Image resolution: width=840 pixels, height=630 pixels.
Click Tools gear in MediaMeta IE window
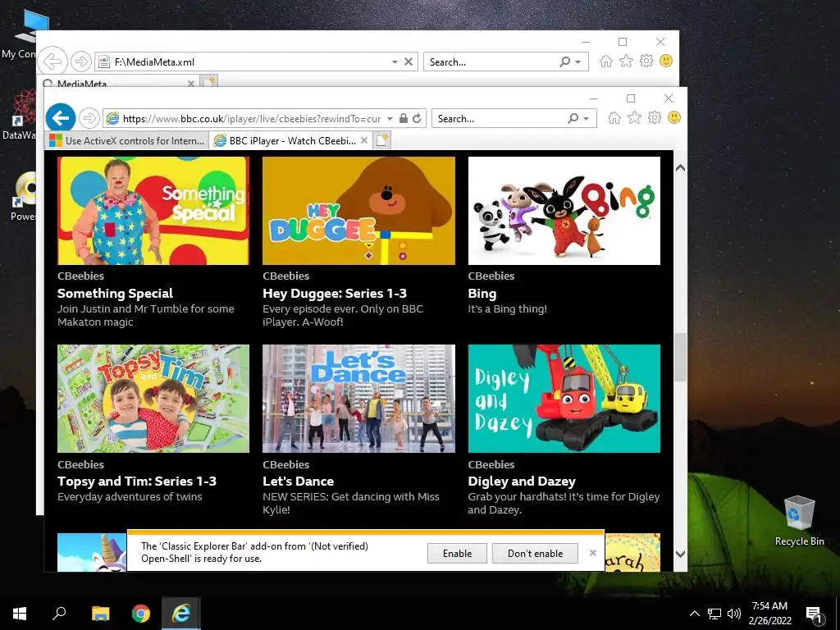(x=646, y=61)
